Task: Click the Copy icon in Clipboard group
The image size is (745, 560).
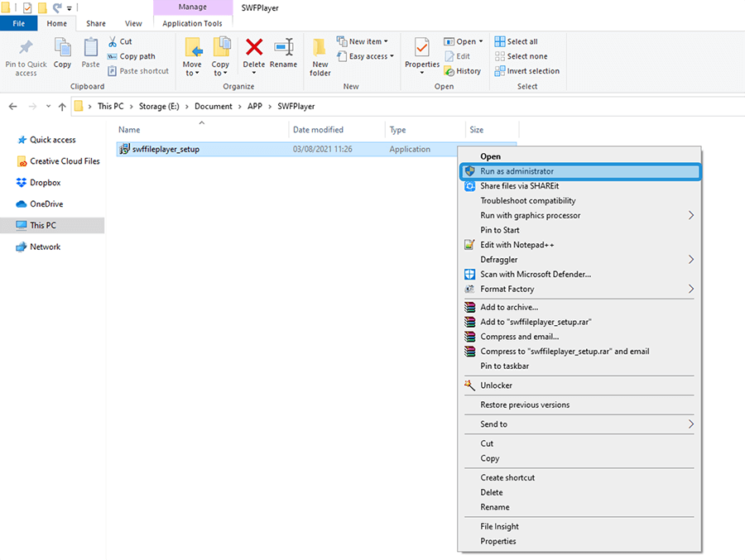Action: pyautogui.click(x=62, y=48)
